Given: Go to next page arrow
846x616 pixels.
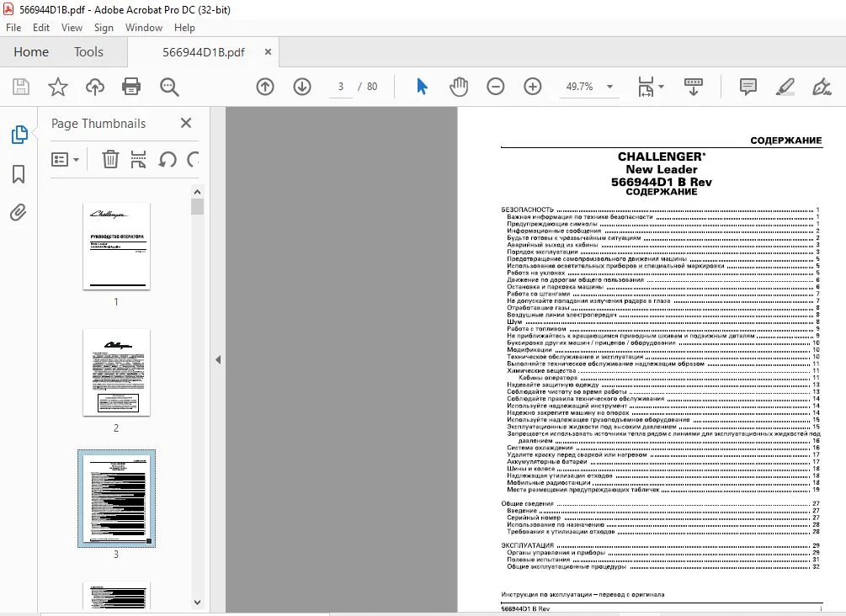Looking at the screenshot, I should pos(302,87).
